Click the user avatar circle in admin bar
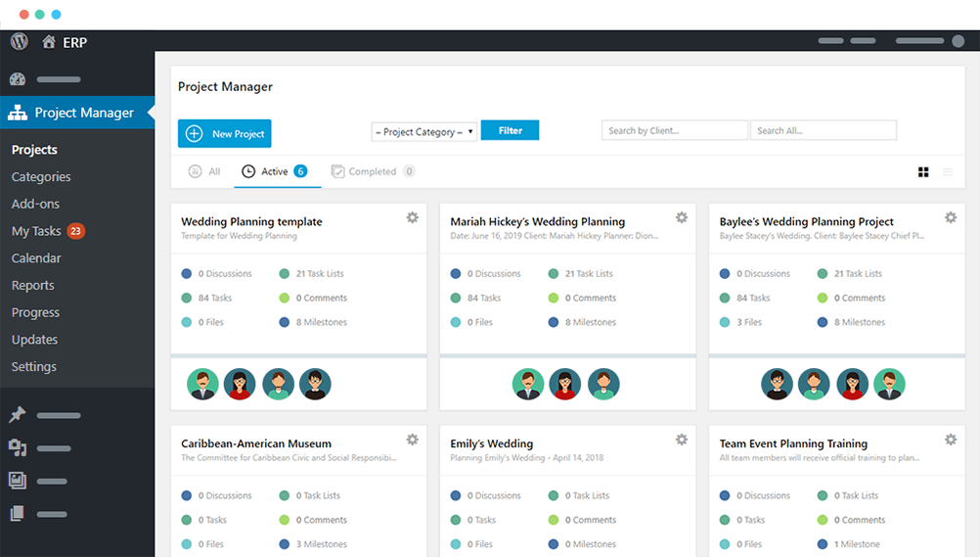The height and width of the screenshot is (557, 980). pyautogui.click(x=958, y=41)
